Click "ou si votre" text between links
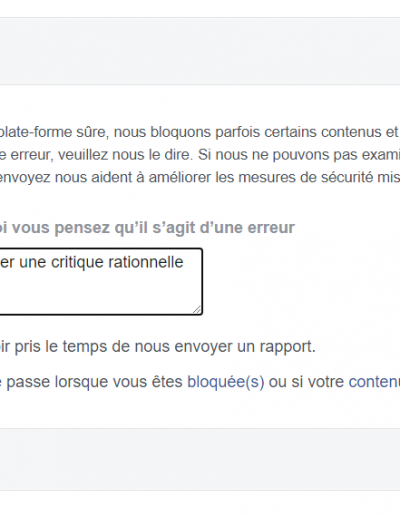Screen dimensions: 400x516 306,382
